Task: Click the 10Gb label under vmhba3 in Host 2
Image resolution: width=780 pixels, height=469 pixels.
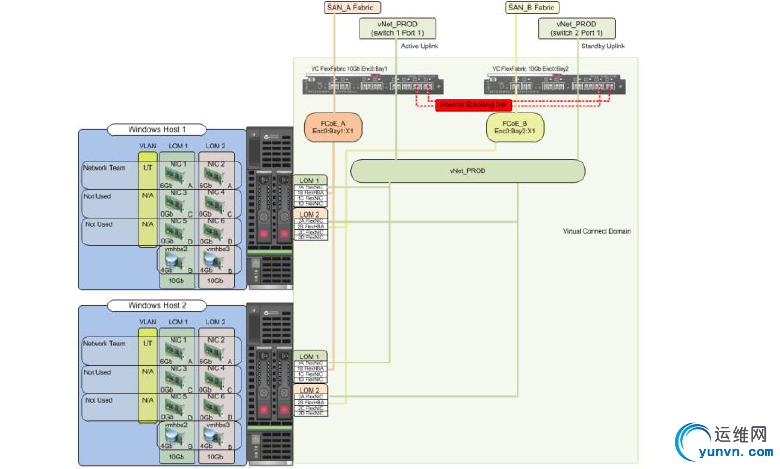Action: click(215, 457)
